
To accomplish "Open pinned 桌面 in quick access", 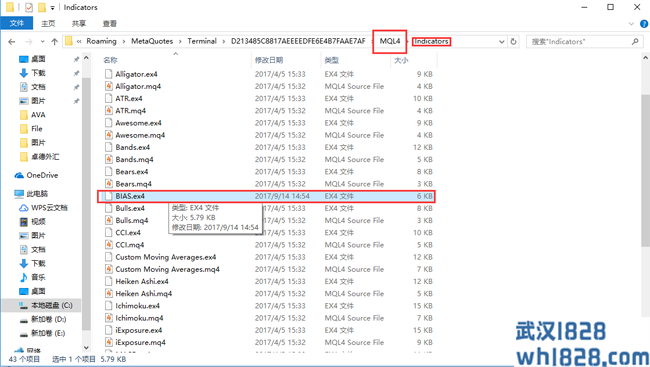I will pyautogui.click(x=38, y=59).
